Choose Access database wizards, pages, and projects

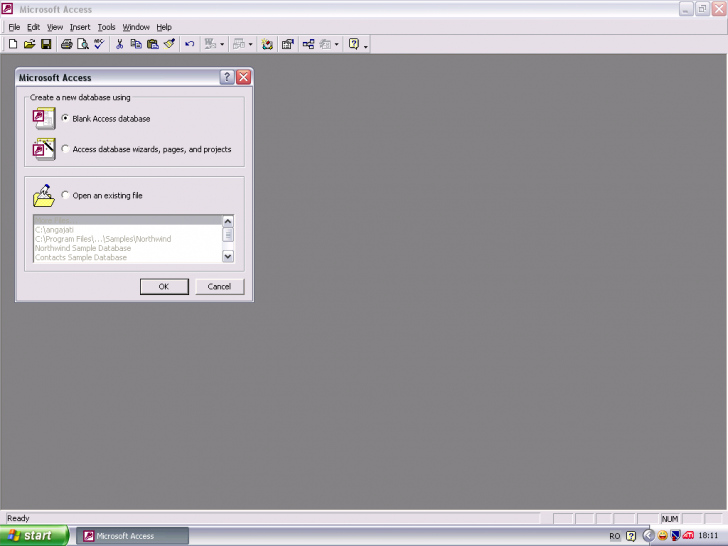pos(66,149)
